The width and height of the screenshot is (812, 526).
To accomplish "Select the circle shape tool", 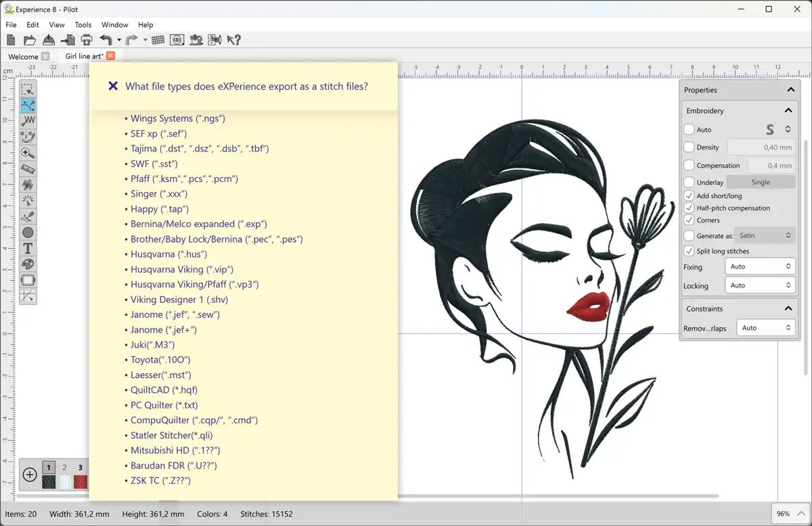I will click(28, 233).
